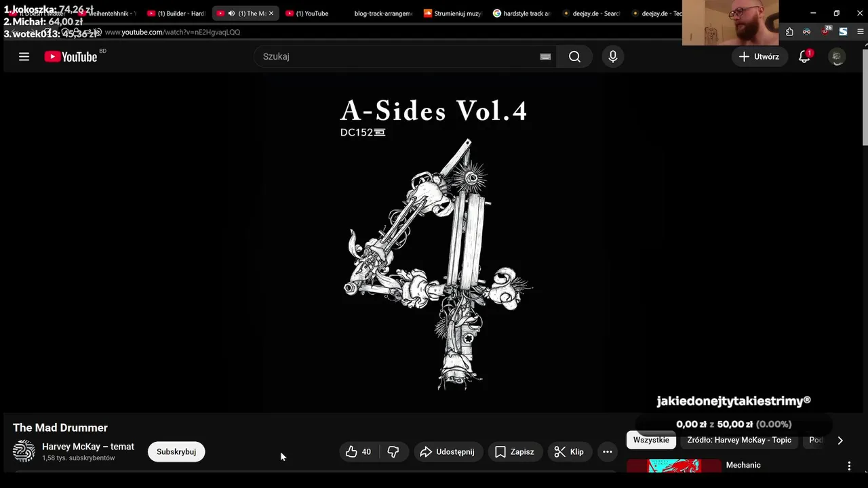Open the Harvey McKay channel avatar
This screenshot has height=488, width=868.
click(x=24, y=451)
